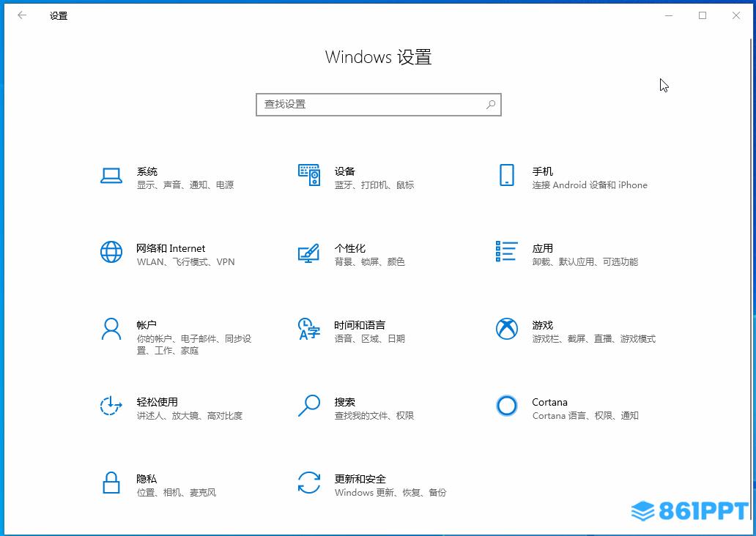Click the 搜索 category title
Viewport: 756px width, 536px height.
point(345,402)
